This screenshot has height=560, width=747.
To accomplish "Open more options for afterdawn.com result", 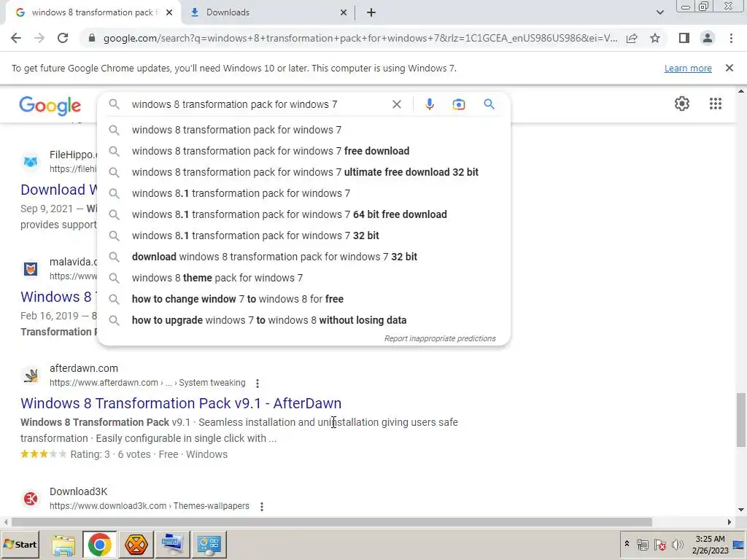I will [258, 383].
